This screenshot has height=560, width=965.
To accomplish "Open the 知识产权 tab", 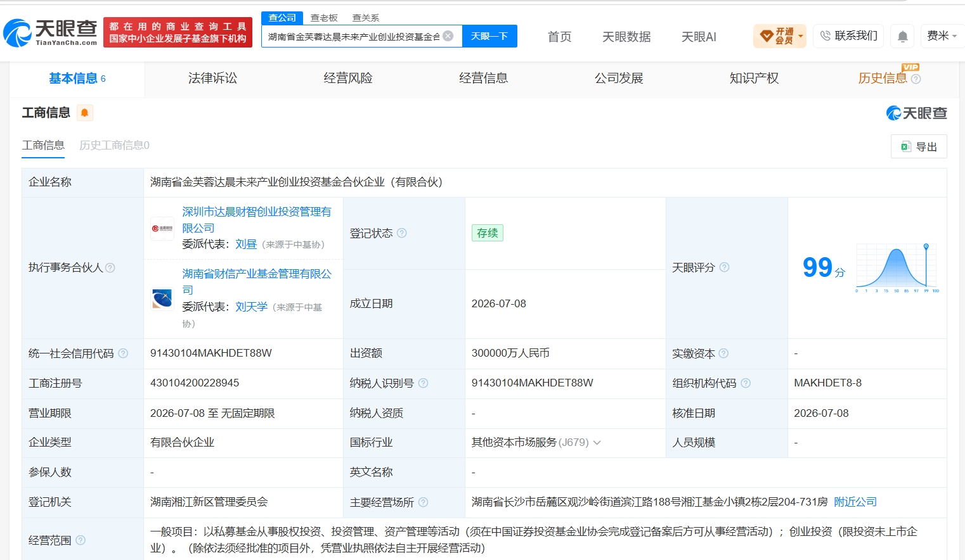I will (754, 79).
